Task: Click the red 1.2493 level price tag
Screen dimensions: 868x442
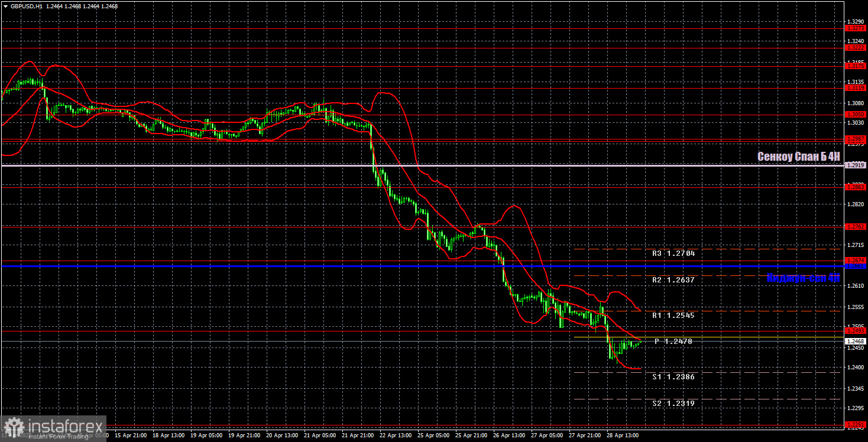Action: [855, 331]
